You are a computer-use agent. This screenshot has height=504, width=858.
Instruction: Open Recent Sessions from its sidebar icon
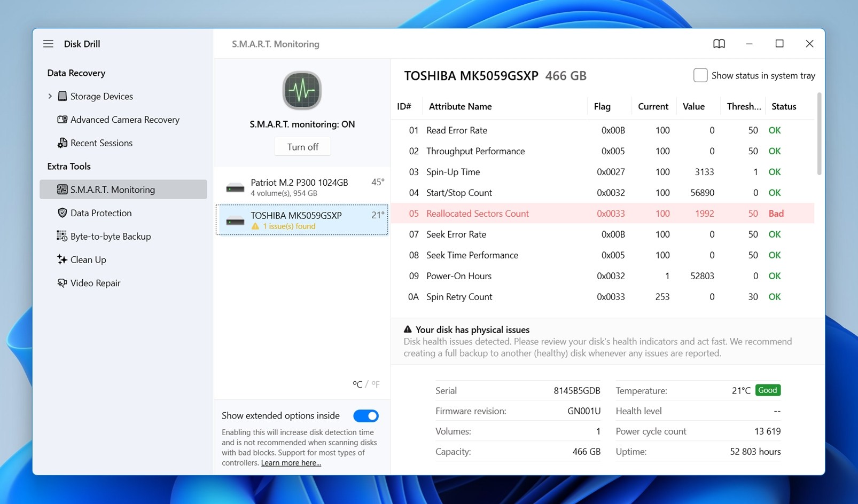click(63, 143)
